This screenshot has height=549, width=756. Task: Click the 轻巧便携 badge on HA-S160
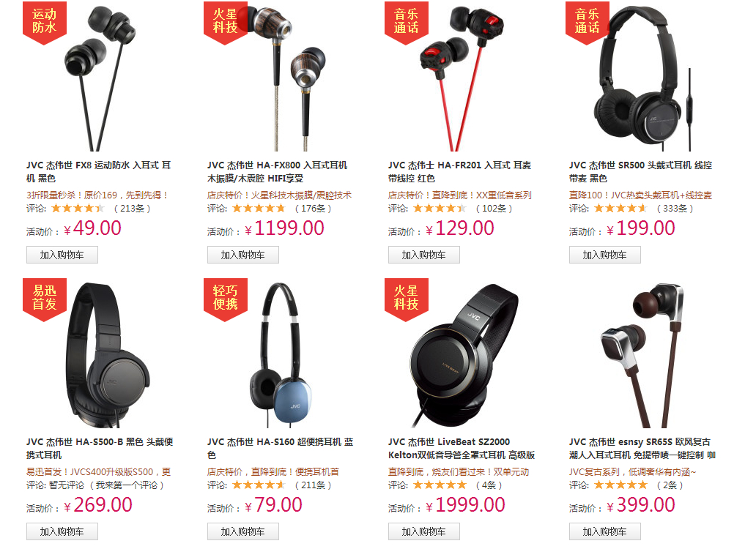pyautogui.click(x=225, y=299)
